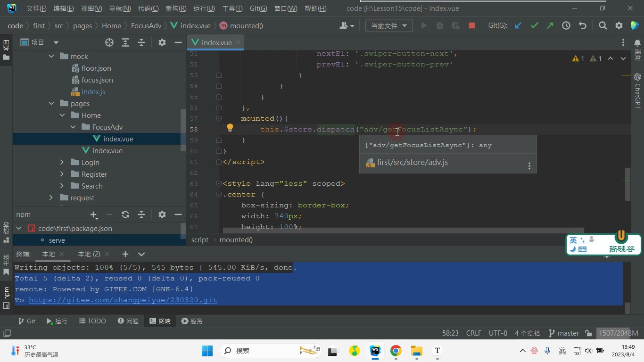Image resolution: width=644 pixels, height=362 pixels.
Task: Click Git update project blue arrow
Action: click(518, 26)
